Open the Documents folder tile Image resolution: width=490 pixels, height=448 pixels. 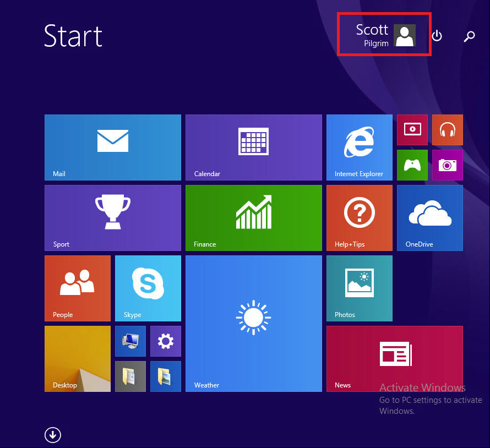pyautogui.click(x=130, y=376)
